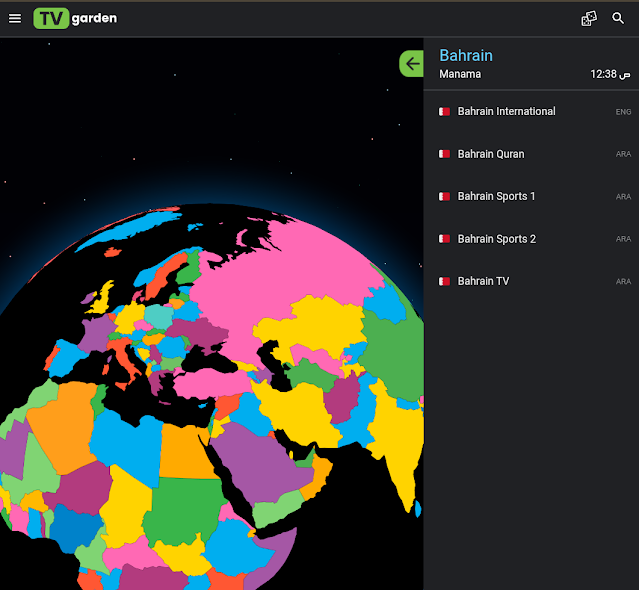This screenshot has width=639, height=590.
Task: Click flag icon beside Bahrain TV
Action: (444, 281)
